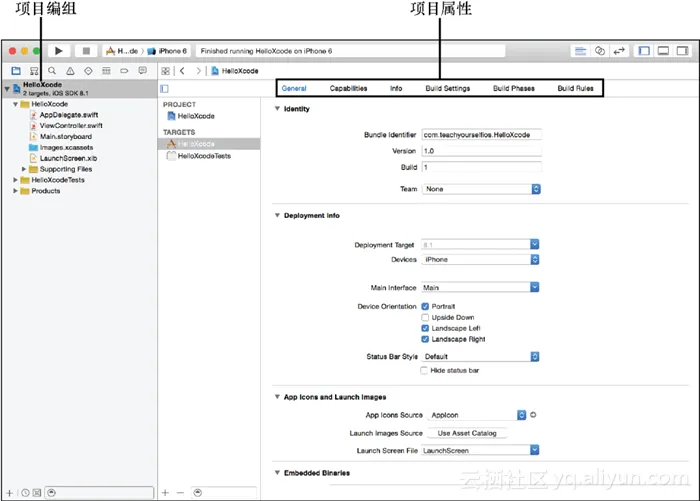Open the Test navigator diamond icon
Image resolution: width=700 pixels, height=501 pixels.
click(88, 71)
